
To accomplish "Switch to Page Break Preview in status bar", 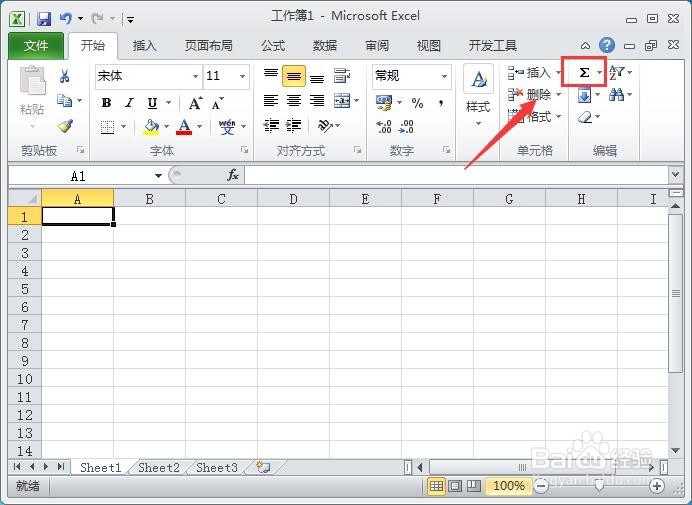I will click(474, 486).
